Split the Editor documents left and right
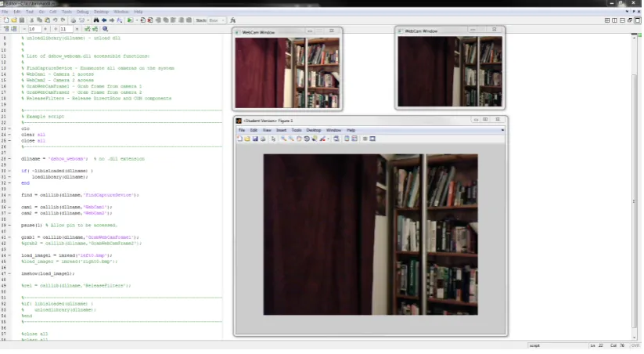 (614, 20)
